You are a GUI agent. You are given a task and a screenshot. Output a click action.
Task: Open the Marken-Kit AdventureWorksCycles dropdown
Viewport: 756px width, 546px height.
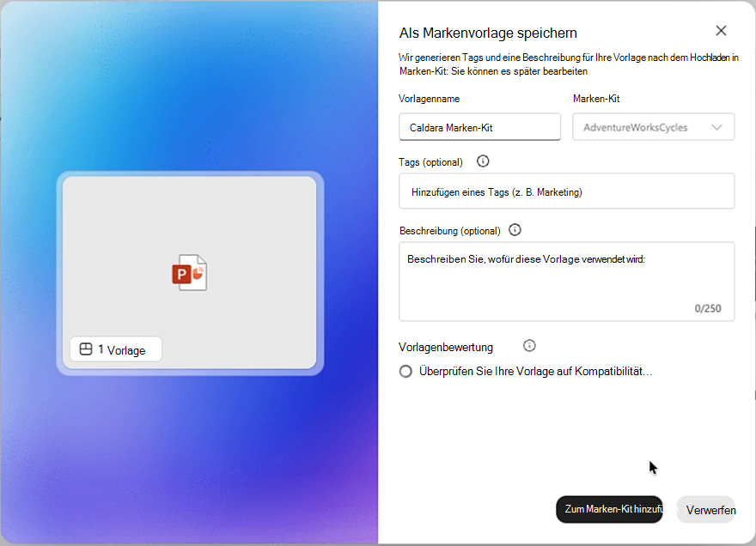point(653,127)
